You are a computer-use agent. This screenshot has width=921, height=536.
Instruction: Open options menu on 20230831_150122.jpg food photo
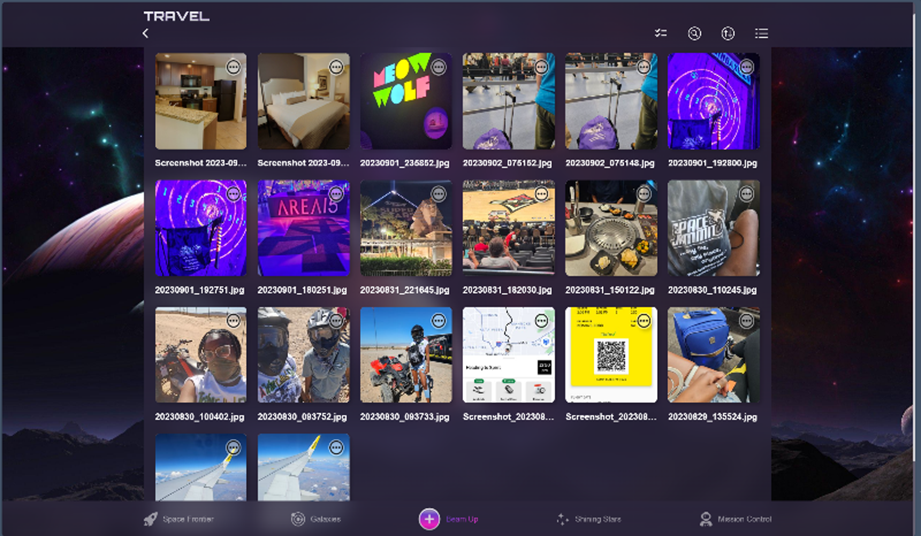tap(643, 194)
